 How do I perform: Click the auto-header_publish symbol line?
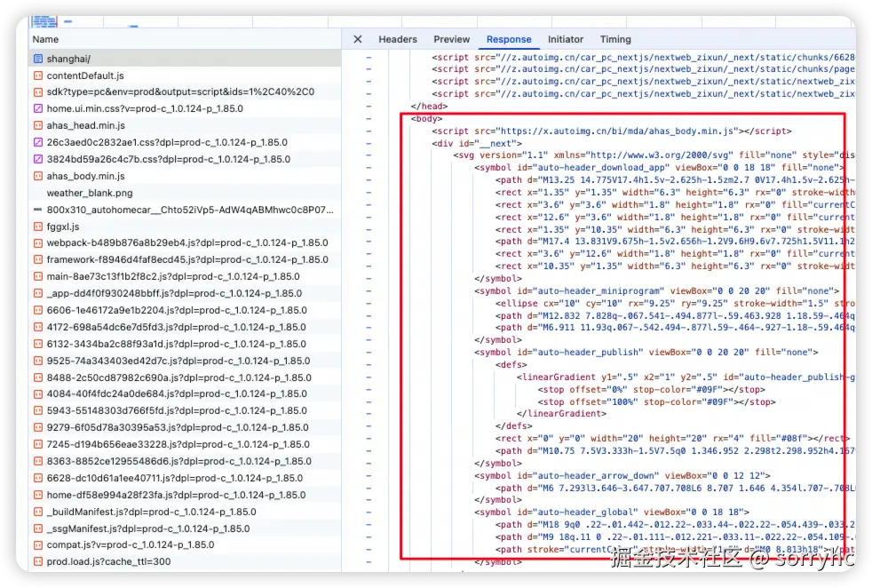(x=646, y=352)
